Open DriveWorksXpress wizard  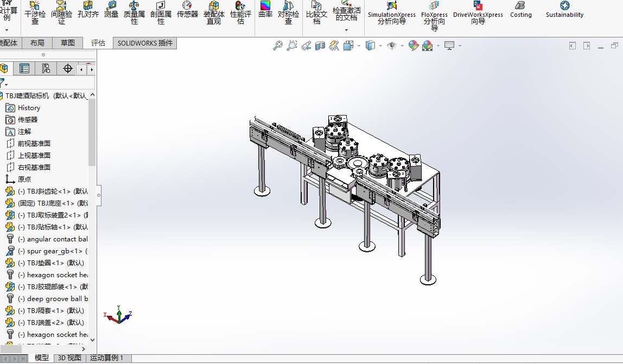click(x=478, y=12)
